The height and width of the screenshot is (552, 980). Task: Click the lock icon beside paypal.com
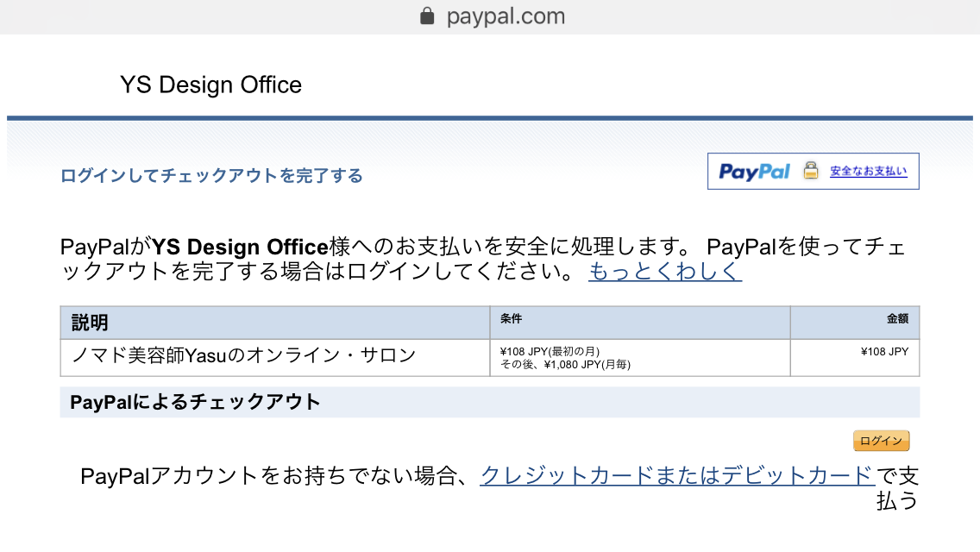point(427,16)
